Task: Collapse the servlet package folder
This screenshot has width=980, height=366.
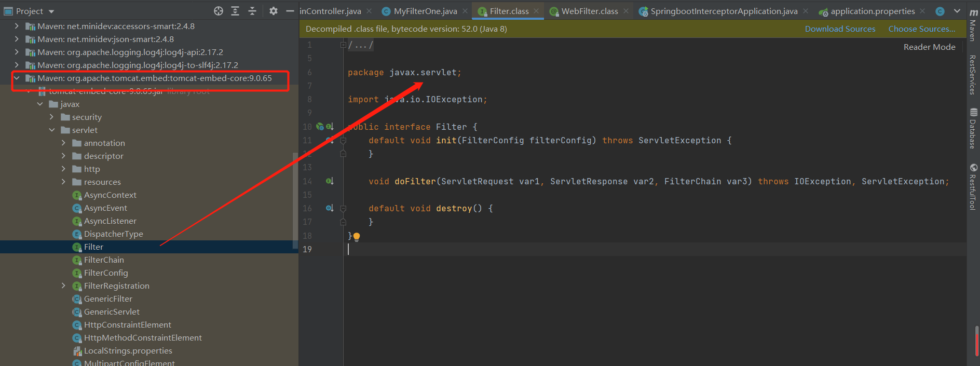Action: coord(52,130)
